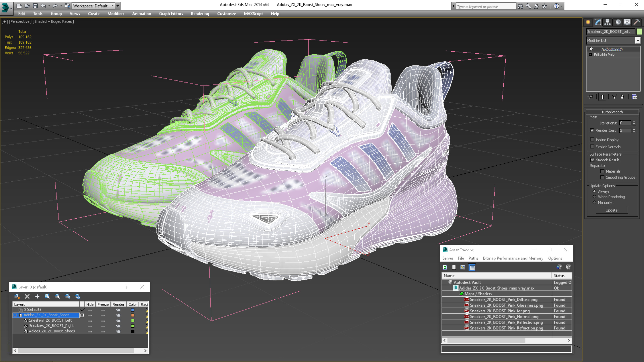644x362 pixels.
Task: Click the Update button
Action: tap(612, 210)
